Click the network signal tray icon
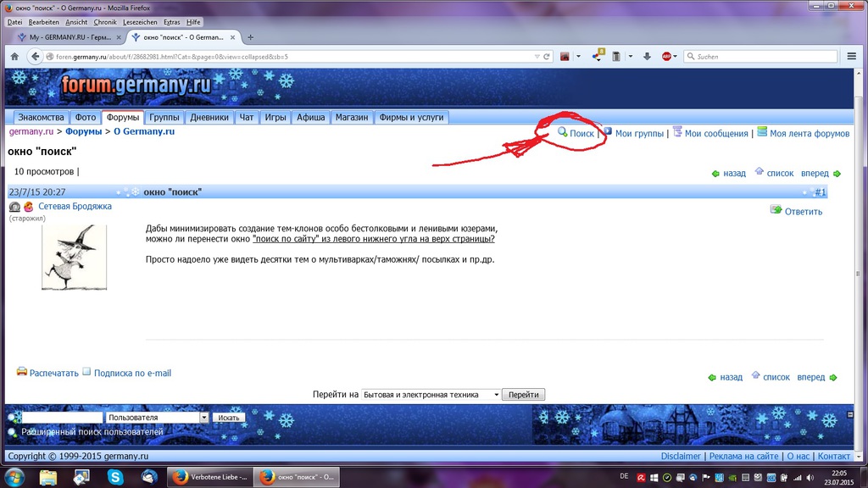This screenshot has width=868, height=488. (797, 478)
